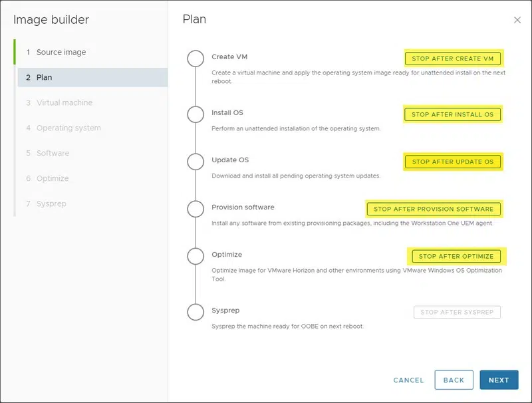Close the Image builder dialog
This screenshot has height=403, width=532.
click(517, 20)
